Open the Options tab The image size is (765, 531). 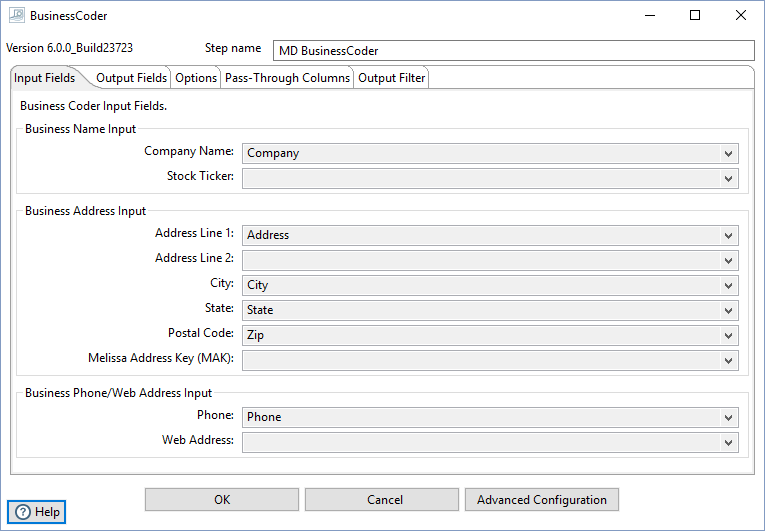coord(196,78)
